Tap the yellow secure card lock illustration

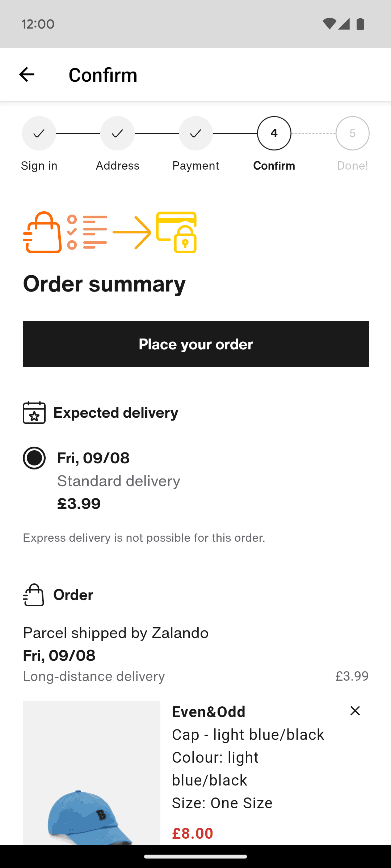(x=177, y=232)
